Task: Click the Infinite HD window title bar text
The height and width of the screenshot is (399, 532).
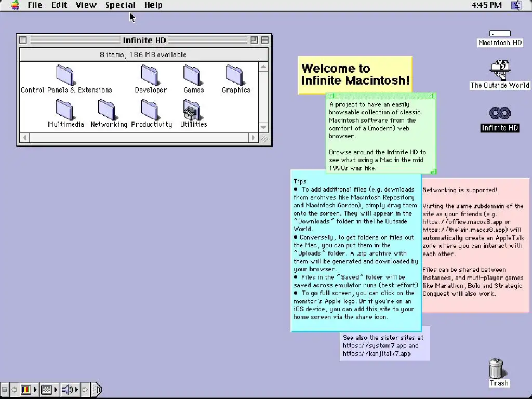Action: pyautogui.click(x=144, y=41)
